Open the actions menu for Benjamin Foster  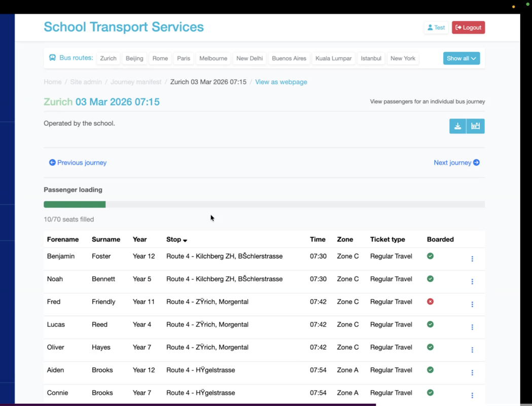click(472, 259)
